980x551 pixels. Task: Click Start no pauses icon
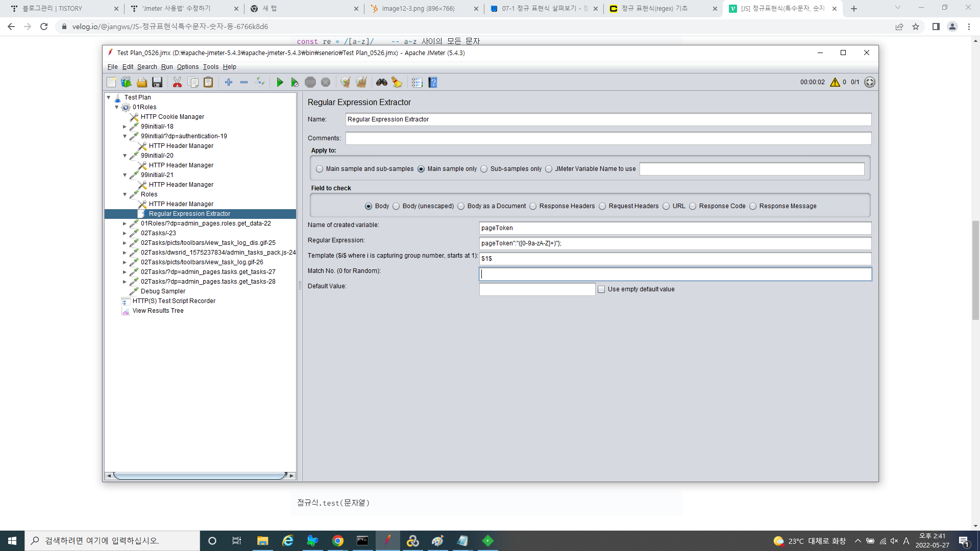[295, 82]
